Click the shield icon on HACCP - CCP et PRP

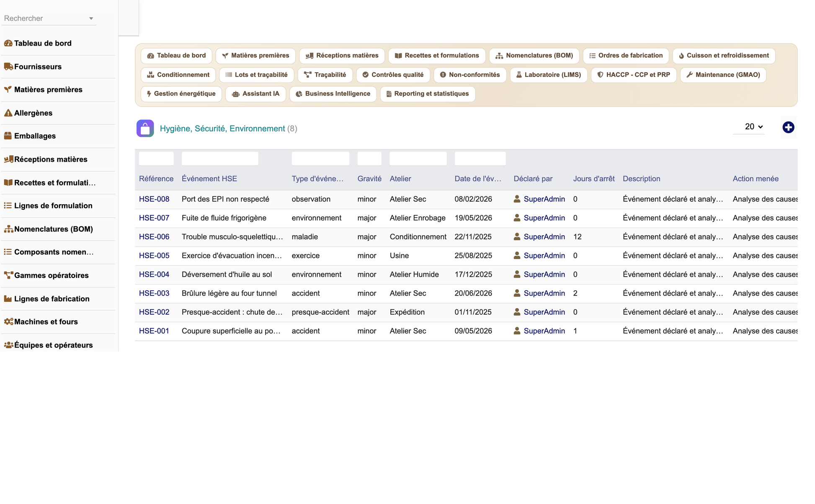coord(600,75)
